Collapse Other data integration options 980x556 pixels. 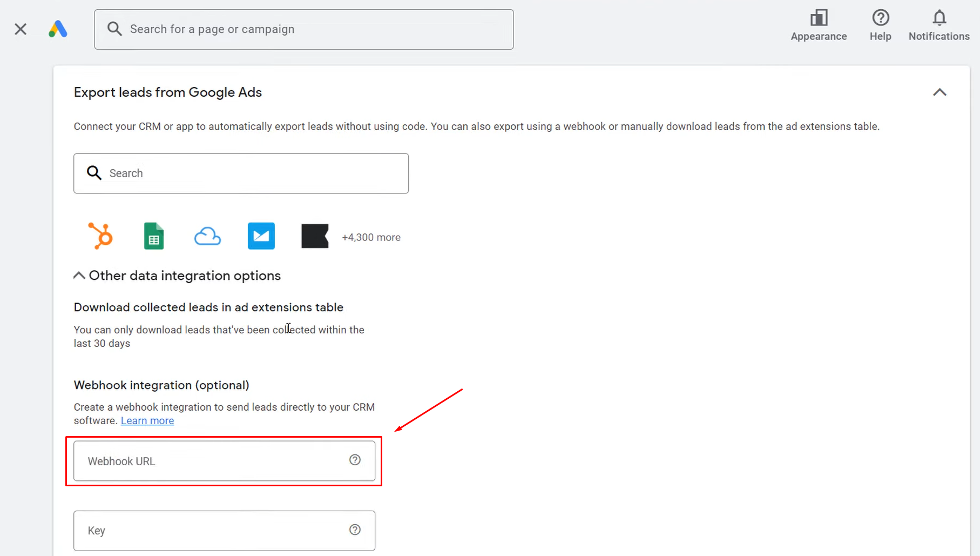coord(79,276)
